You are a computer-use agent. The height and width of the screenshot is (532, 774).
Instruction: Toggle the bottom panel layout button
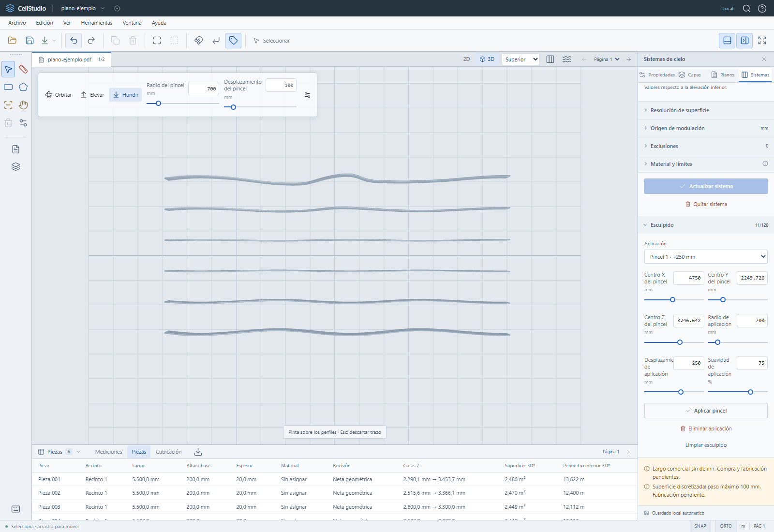point(727,41)
